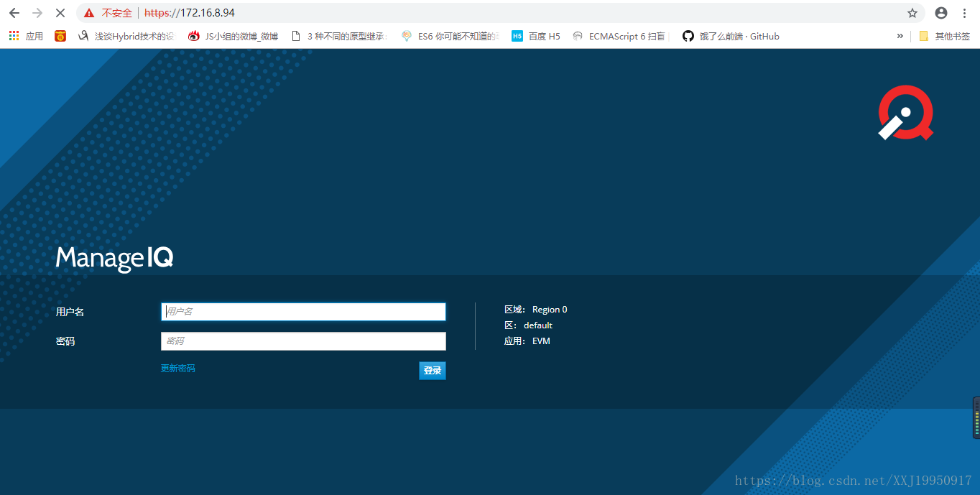Click the 更新密码 update password link

[177, 369]
